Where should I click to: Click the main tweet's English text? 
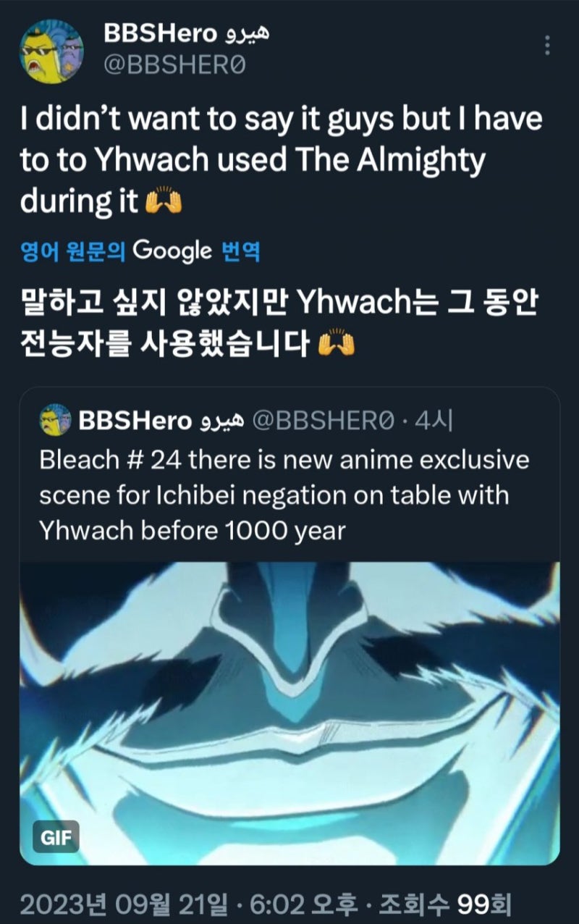pos(281,161)
